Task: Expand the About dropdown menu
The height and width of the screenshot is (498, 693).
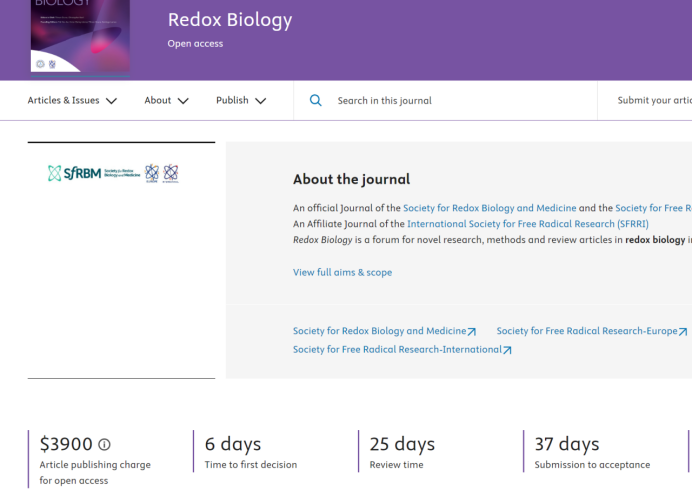Action: (x=166, y=100)
